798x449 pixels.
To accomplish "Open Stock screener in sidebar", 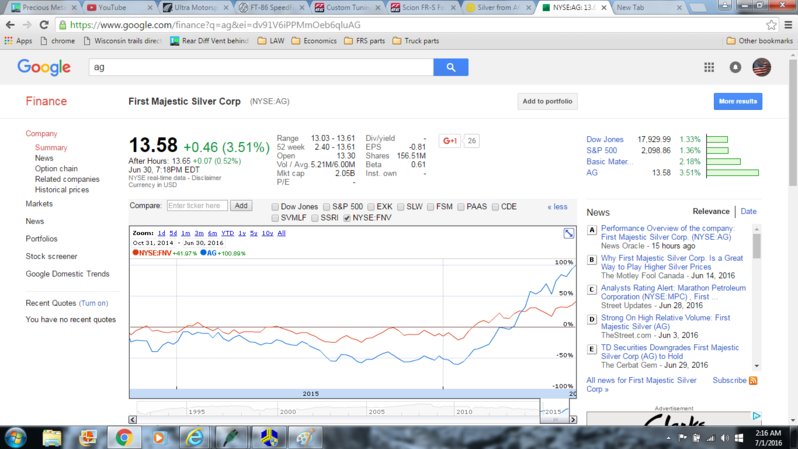I will coord(51,257).
